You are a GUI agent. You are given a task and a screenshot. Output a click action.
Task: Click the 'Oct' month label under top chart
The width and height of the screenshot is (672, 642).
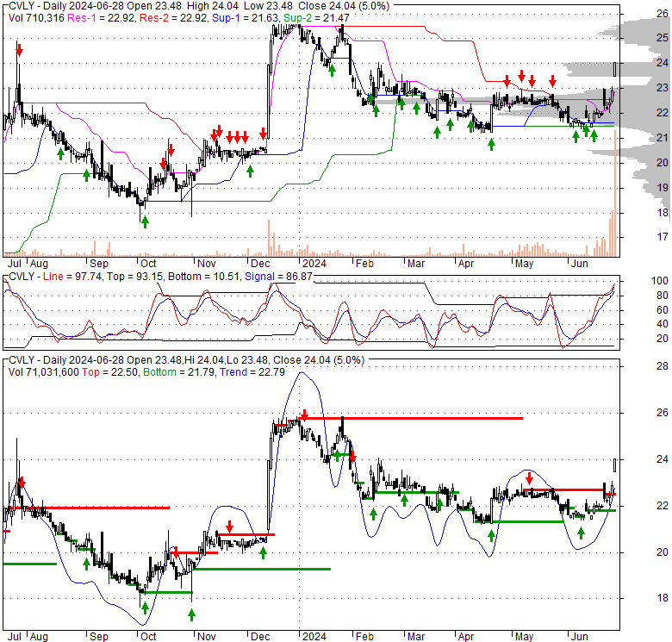pyautogui.click(x=148, y=264)
